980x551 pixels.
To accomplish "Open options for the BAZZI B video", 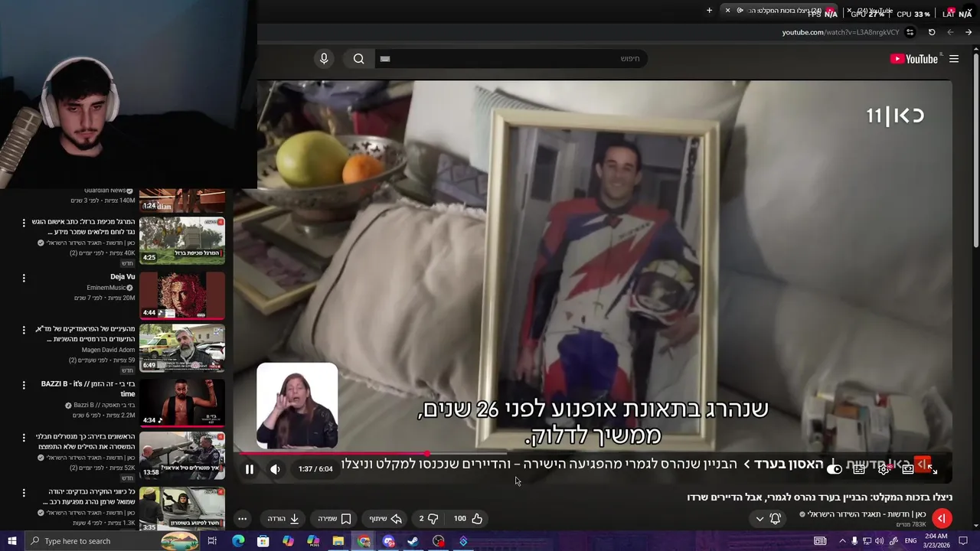I will pos(24,385).
